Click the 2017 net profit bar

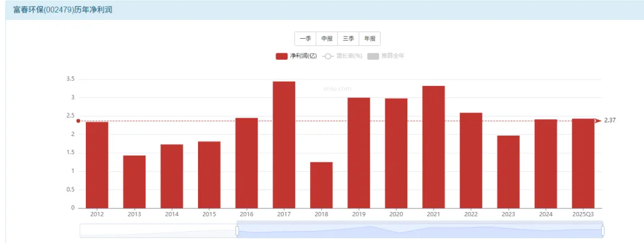pyautogui.click(x=284, y=144)
